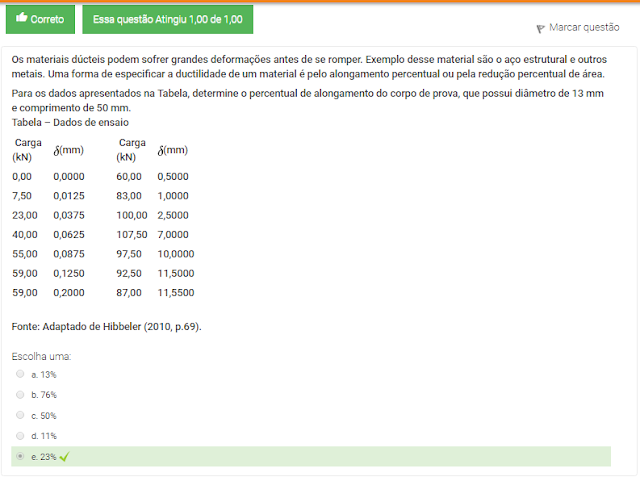Click the Escolha uma: label
This screenshot has height=477, width=640.
(x=41, y=357)
